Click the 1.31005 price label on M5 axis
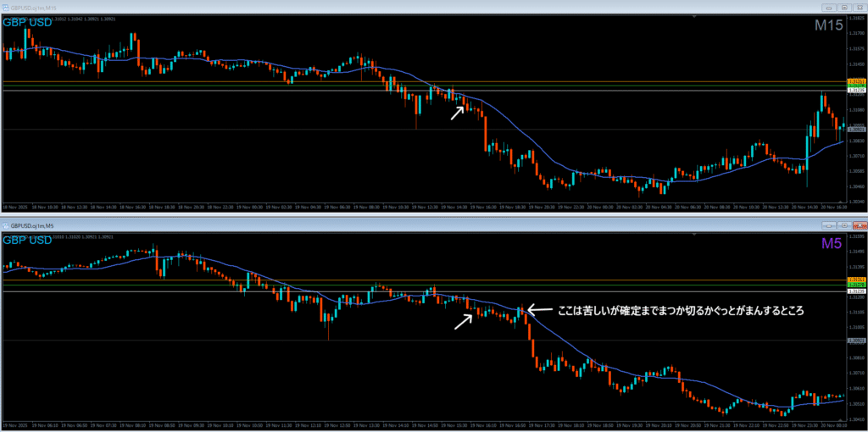This screenshot has height=432, width=868. 856,328
